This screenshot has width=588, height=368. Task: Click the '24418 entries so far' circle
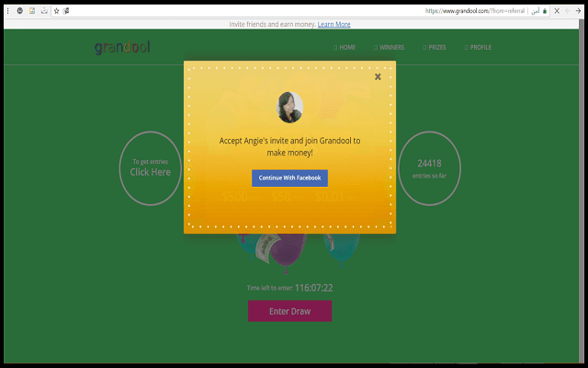click(x=429, y=167)
